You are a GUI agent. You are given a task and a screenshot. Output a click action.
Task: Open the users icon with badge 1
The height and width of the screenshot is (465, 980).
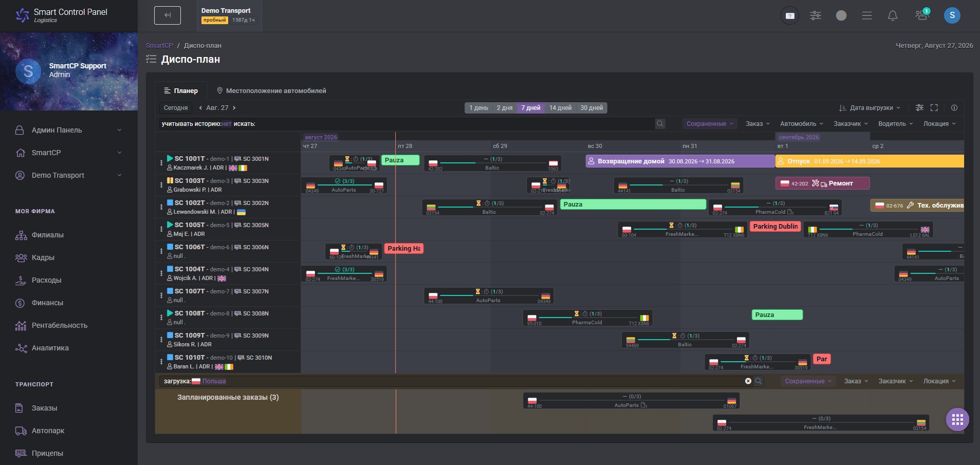coord(922,14)
